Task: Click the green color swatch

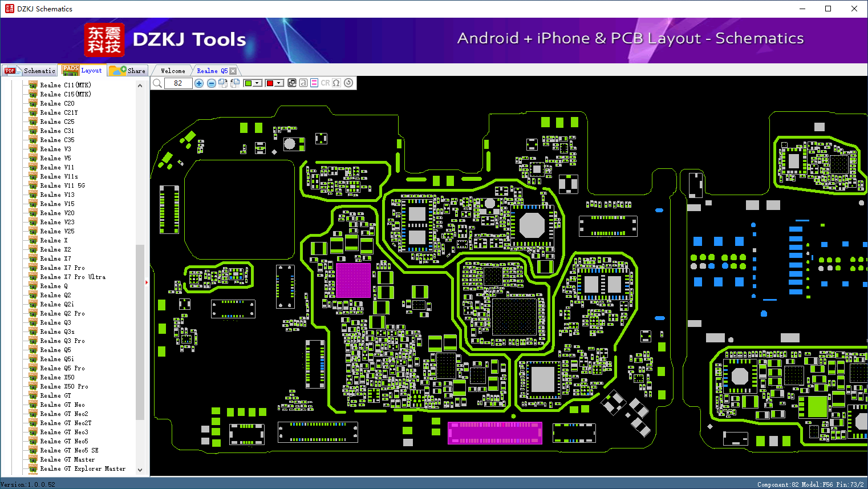Action: click(x=248, y=83)
